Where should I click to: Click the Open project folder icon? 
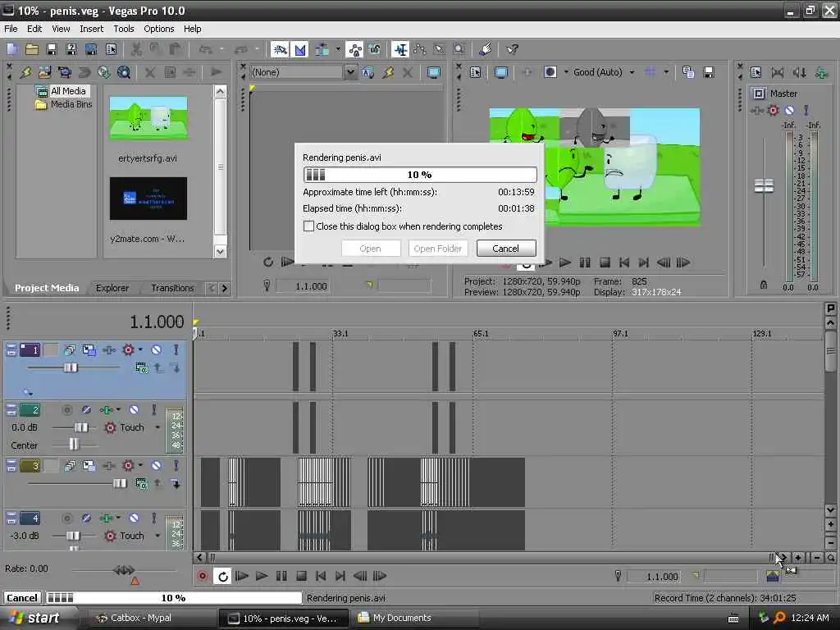pos(32,50)
